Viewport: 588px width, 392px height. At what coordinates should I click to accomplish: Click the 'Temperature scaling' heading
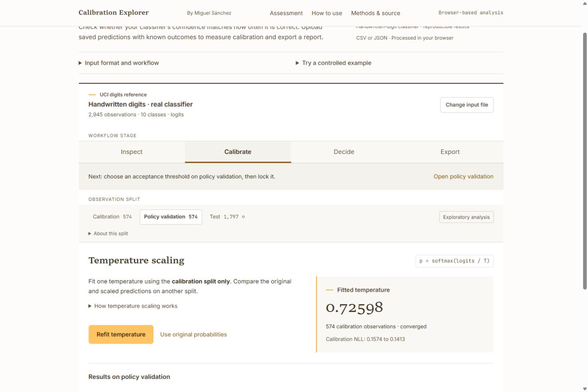coord(136,260)
